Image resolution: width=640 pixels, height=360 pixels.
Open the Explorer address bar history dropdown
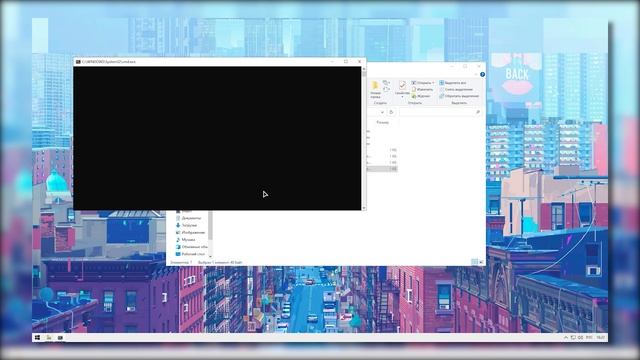382,112
